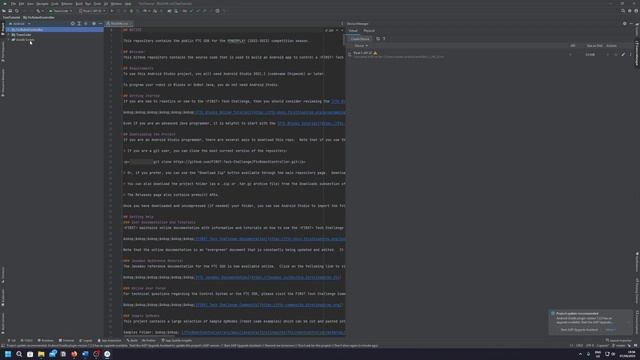Open the Layout Inspector tab

pyautogui.click(x=619, y=340)
